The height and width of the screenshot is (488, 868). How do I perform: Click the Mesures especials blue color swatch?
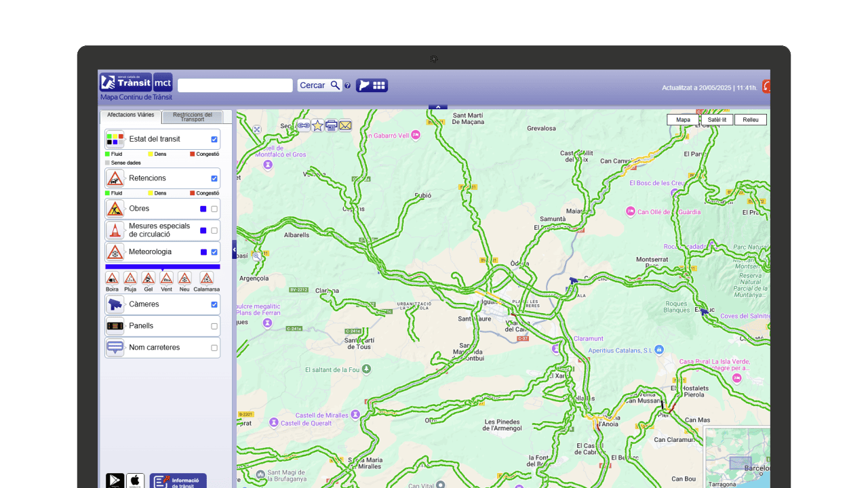click(203, 230)
